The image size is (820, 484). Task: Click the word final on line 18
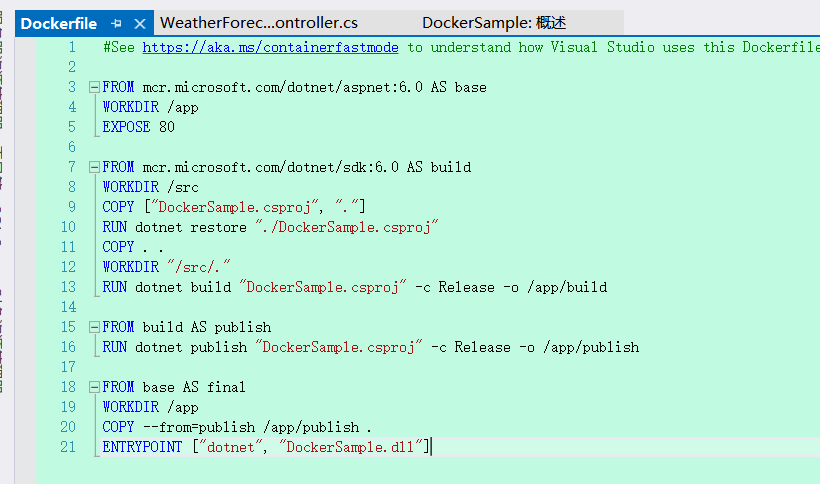pyautogui.click(x=226, y=387)
